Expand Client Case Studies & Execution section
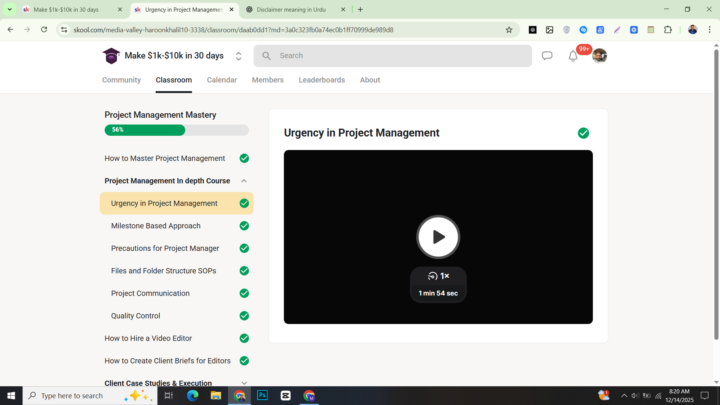 click(x=244, y=383)
